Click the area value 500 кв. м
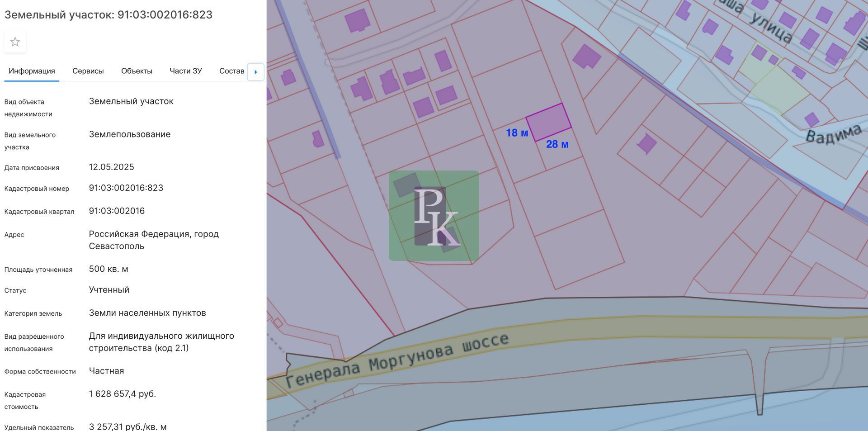The height and width of the screenshot is (431, 868). coord(108,269)
